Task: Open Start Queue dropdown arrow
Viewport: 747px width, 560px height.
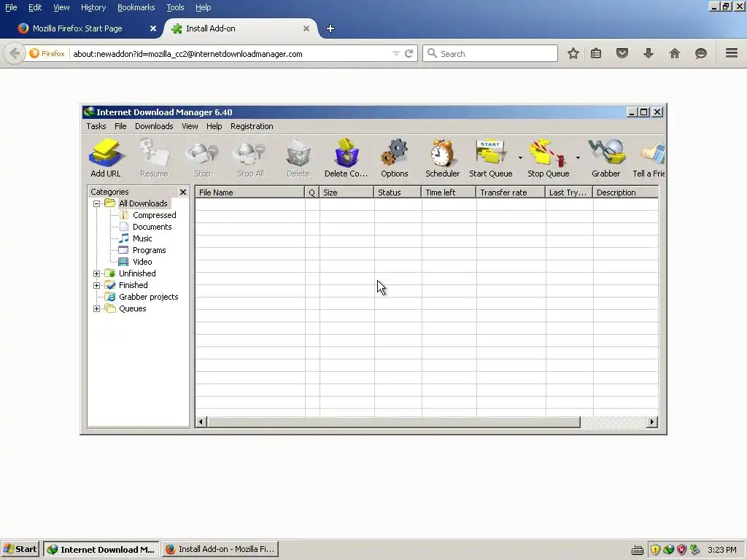Action: coord(520,157)
